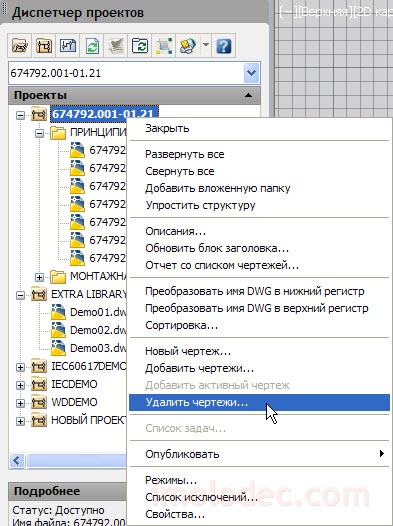393x526 pixels.
Task: Click the Demo01 drawing file icon
Action: tap(58, 312)
